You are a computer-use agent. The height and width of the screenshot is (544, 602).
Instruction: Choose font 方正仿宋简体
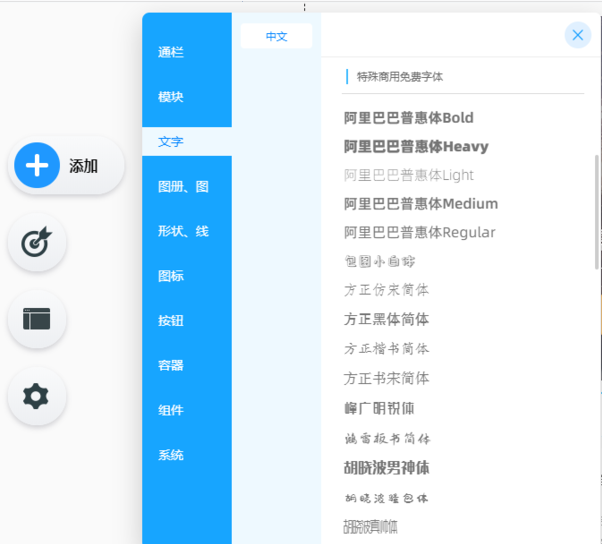click(x=386, y=290)
